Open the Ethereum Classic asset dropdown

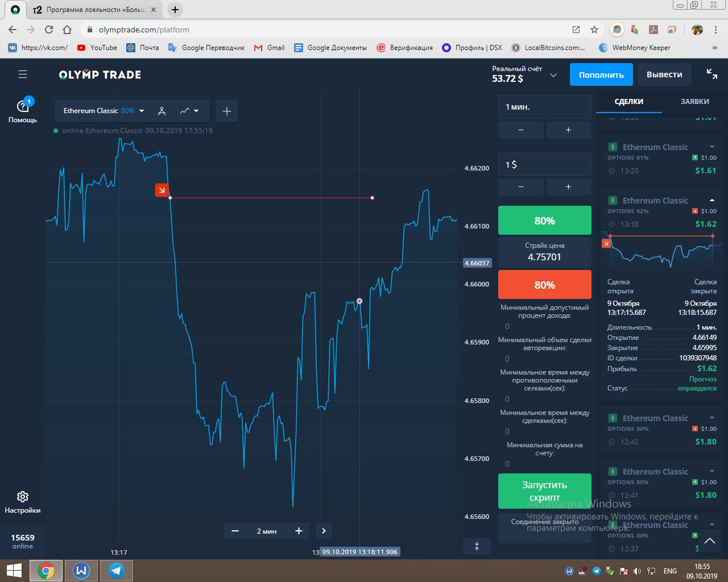(104, 111)
